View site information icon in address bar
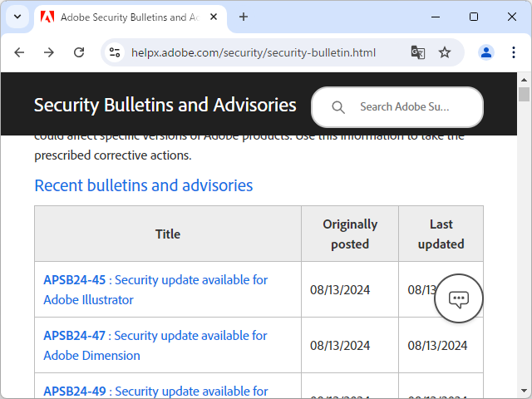Viewport: 532px width, 399px height. click(116, 52)
